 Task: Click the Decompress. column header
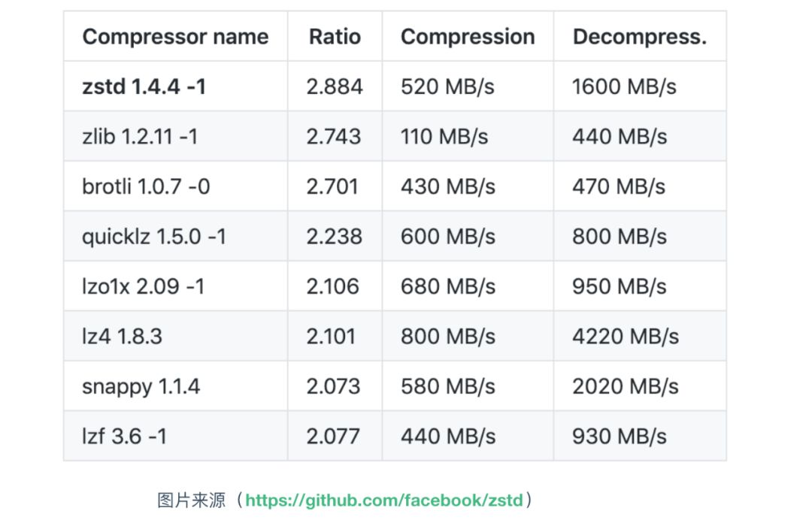(x=639, y=37)
